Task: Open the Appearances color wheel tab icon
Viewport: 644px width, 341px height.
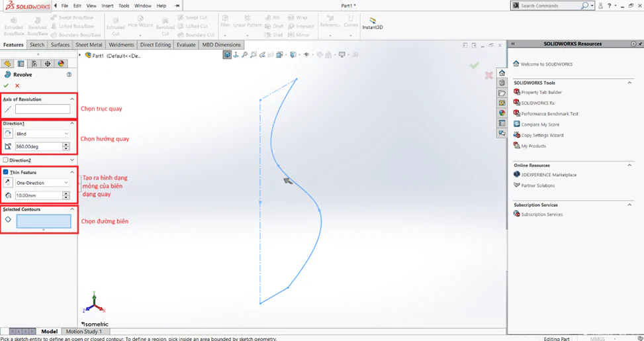Action: (x=61, y=64)
